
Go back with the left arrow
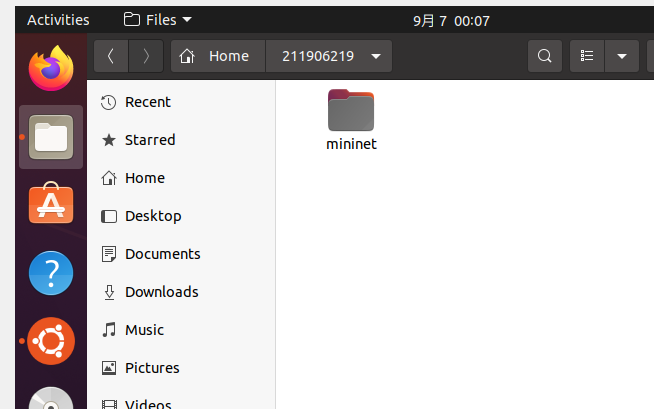(x=110, y=56)
